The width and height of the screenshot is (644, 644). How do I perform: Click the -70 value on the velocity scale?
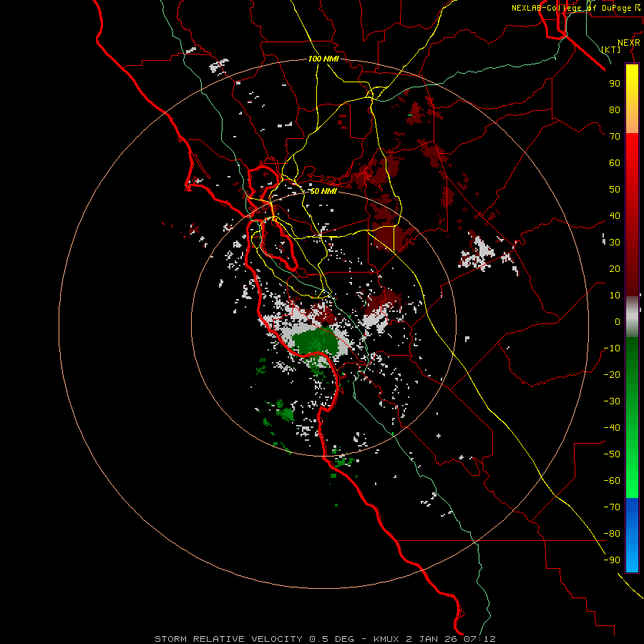click(x=612, y=507)
